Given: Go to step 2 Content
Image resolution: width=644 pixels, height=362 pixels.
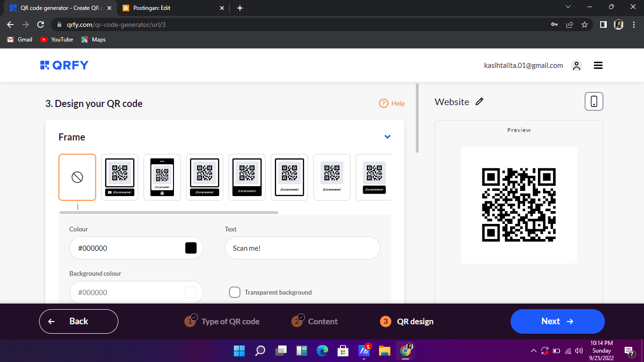Looking at the screenshot, I should click(314, 321).
